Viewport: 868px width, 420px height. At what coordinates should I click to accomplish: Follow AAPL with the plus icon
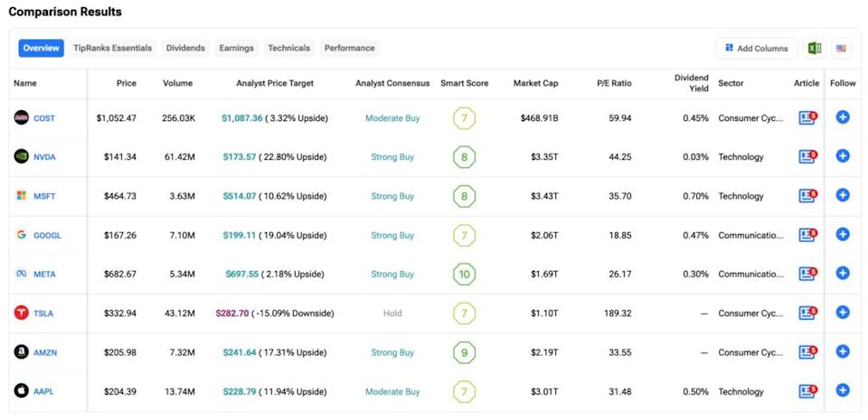[x=843, y=391]
